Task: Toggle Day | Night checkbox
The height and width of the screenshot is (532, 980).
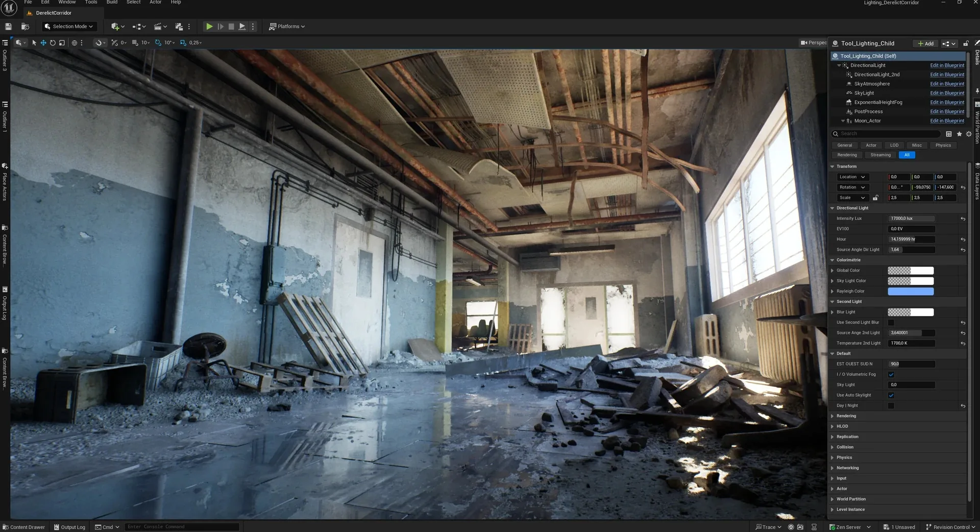Action: pos(891,406)
